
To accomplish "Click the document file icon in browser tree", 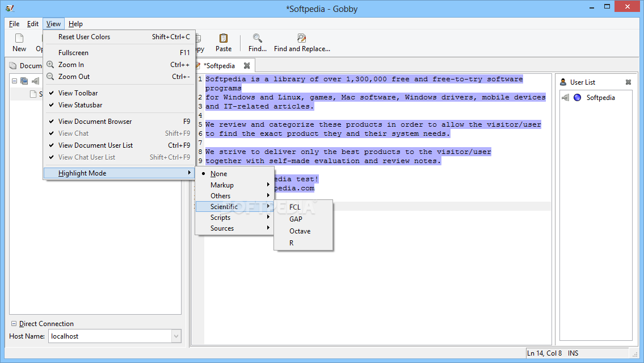I will click(33, 94).
